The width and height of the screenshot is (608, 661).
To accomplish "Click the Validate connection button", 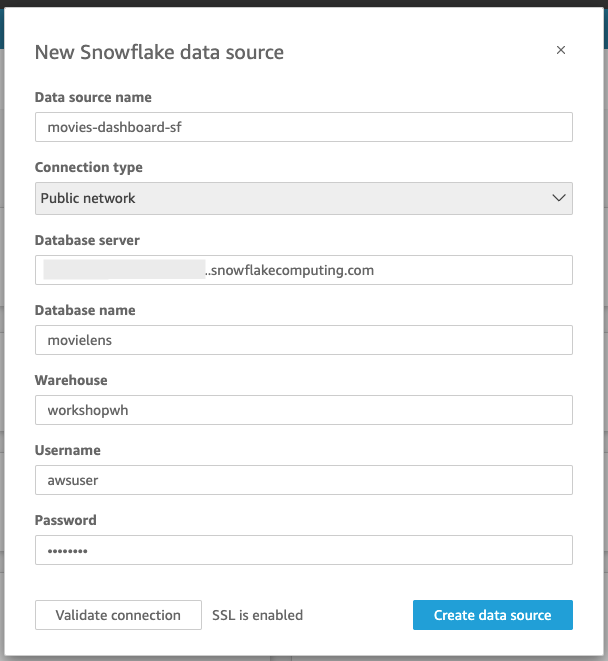I will (118, 615).
